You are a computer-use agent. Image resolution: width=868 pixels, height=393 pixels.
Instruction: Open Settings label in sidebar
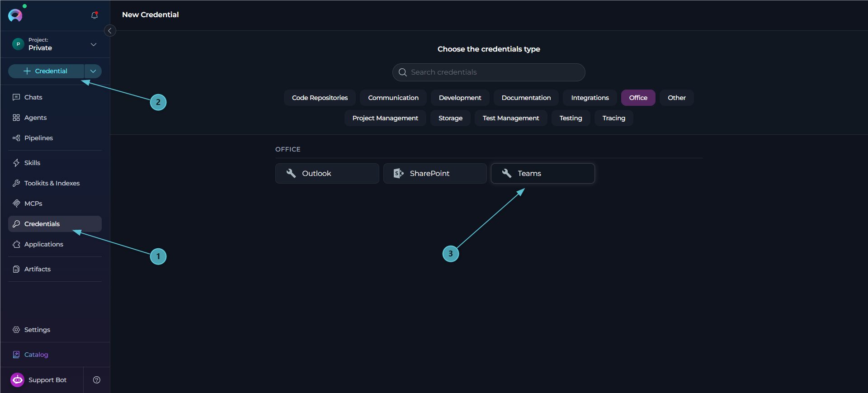pyautogui.click(x=37, y=330)
